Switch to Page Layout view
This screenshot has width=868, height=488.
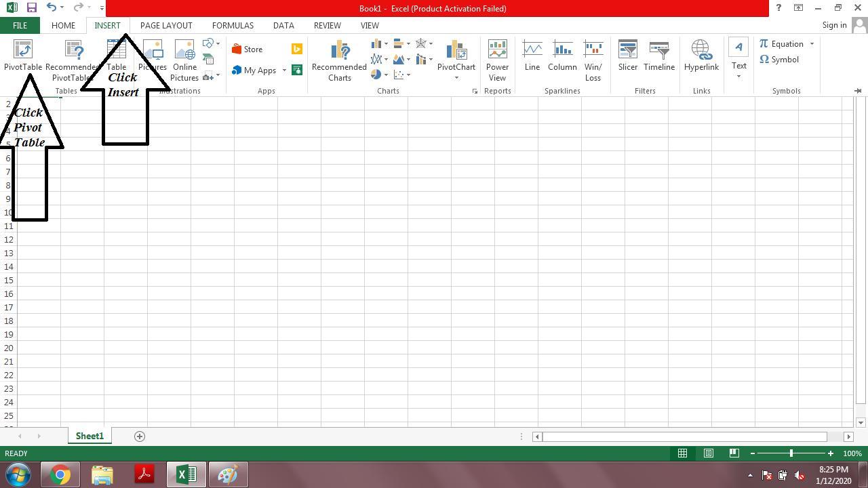708,453
